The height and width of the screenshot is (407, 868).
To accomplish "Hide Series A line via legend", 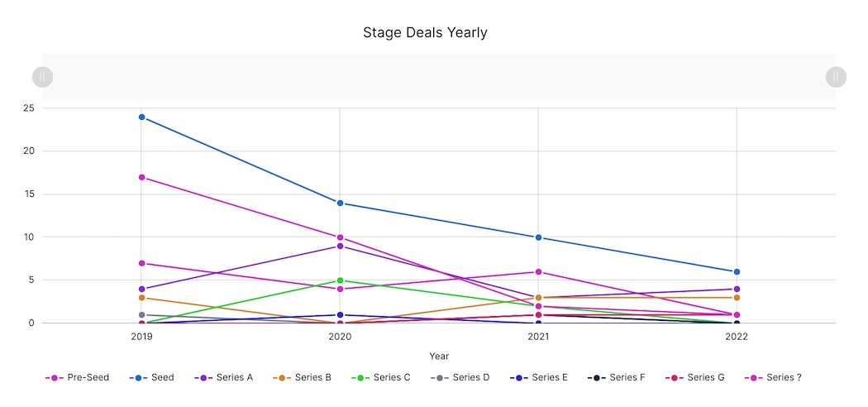I will point(225,377).
